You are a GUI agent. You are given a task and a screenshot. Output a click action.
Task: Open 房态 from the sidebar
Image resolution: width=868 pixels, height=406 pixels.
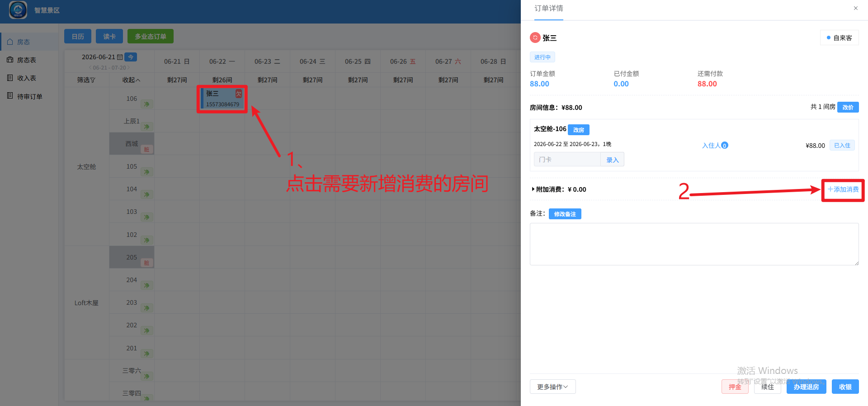tap(24, 42)
